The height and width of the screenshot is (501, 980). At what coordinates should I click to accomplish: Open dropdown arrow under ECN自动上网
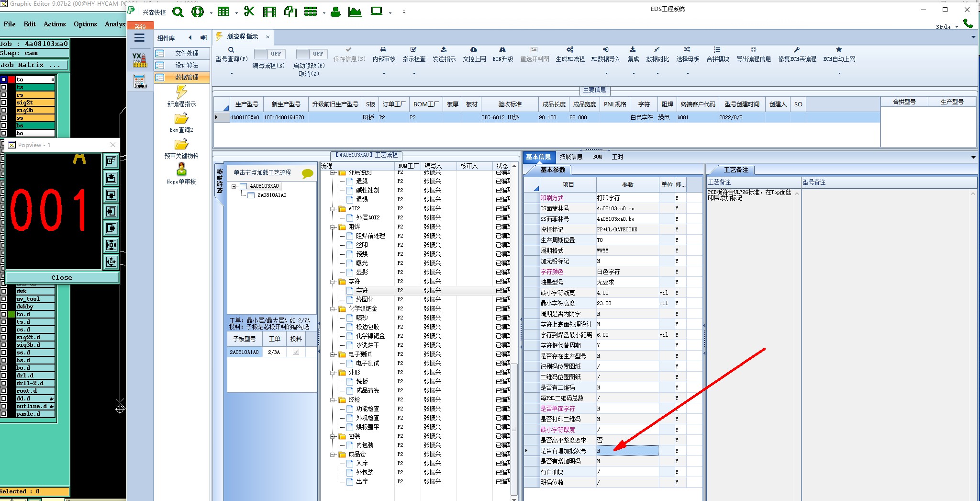(839, 74)
